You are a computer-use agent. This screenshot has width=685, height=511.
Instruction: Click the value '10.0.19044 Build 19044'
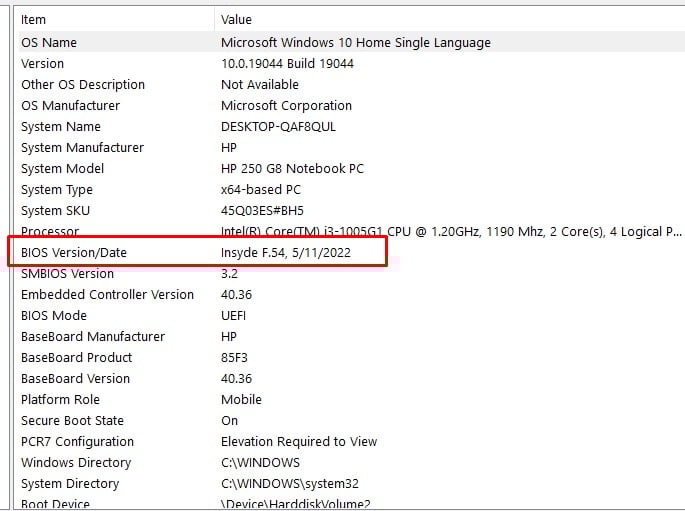tap(287, 63)
